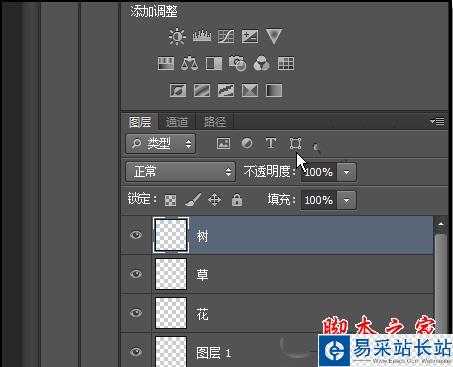The width and height of the screenshot is (453, 367).
Task: Add a Color Balance adjustment
Action: [x=189, y=63]
